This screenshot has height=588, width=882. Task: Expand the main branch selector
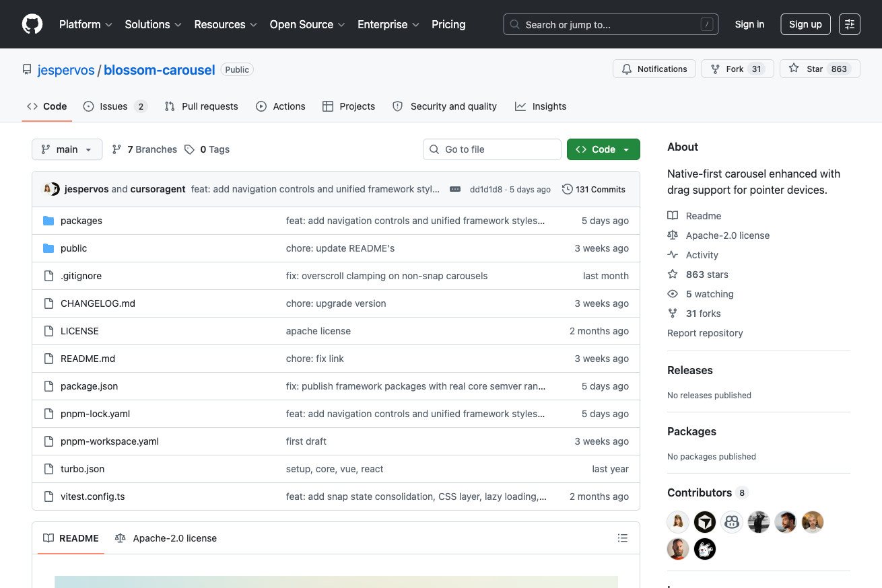(67, 149)
